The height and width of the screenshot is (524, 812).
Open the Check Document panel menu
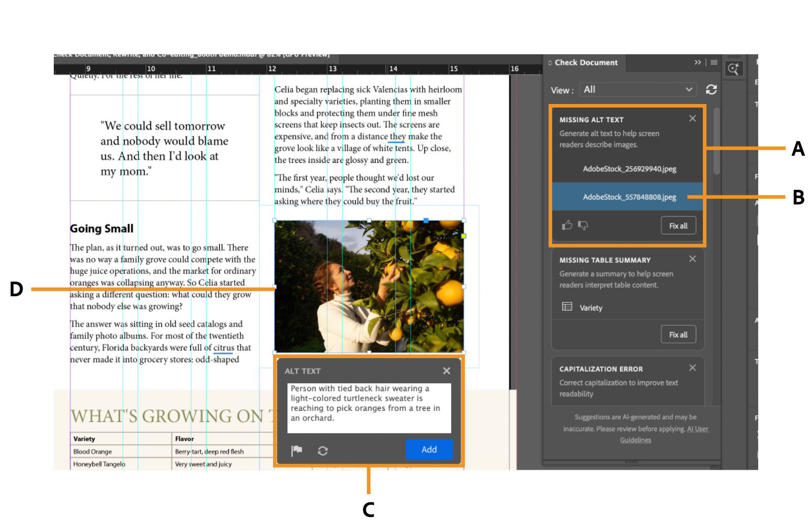[714, 62]
